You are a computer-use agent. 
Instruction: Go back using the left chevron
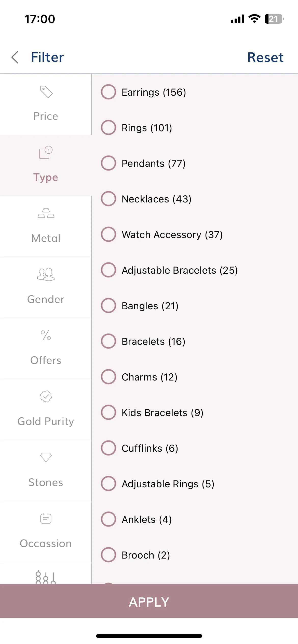[x=15, y=57]
